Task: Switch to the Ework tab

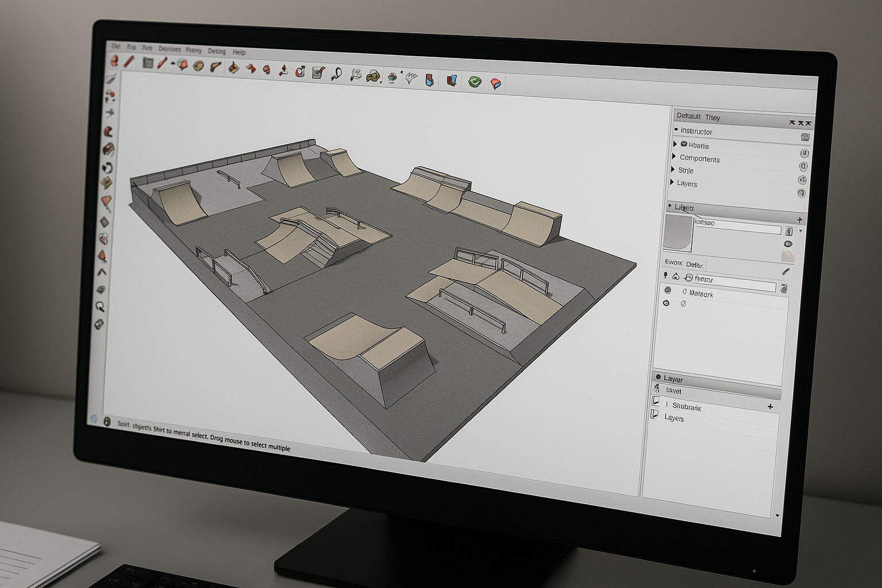Action: point(673,262)
